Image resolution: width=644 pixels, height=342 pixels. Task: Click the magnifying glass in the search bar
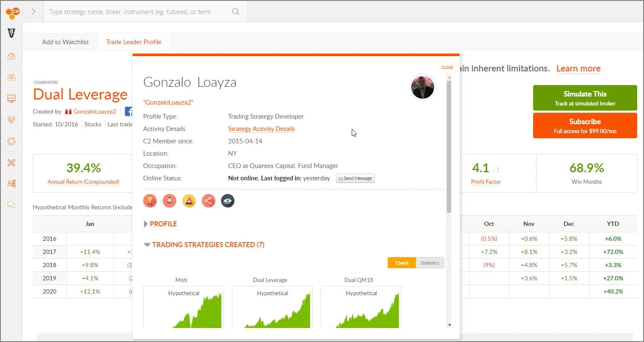(x=236, y=11)
